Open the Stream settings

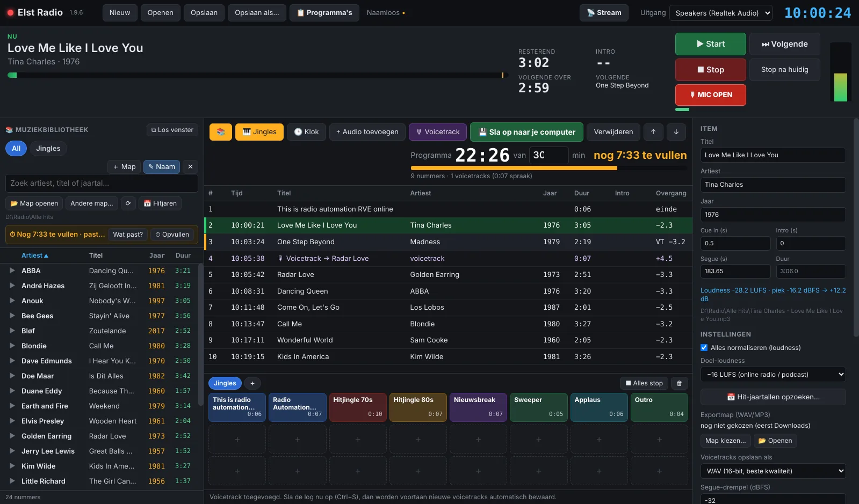[604, 13]
